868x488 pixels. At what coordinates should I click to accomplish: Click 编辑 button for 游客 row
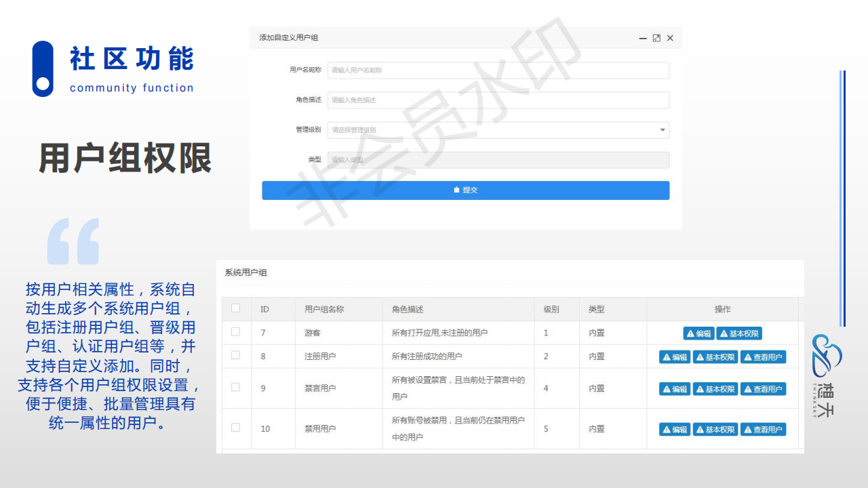tap(698, 333)
